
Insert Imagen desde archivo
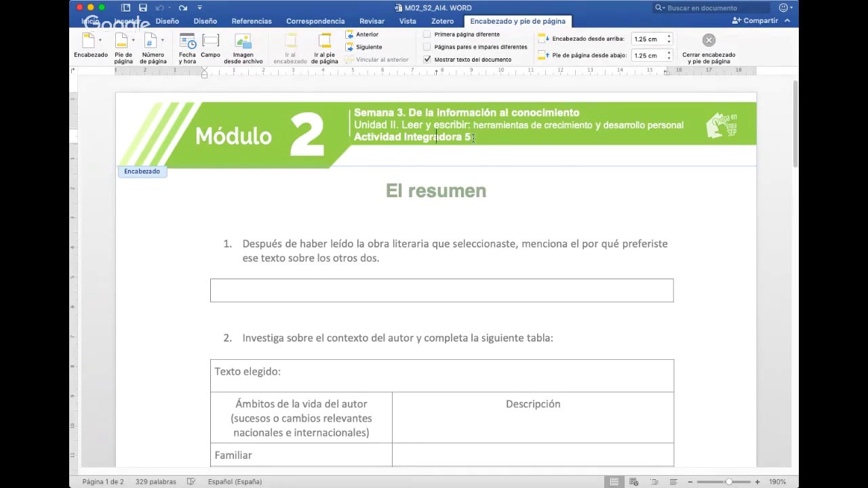pos(243,47)
